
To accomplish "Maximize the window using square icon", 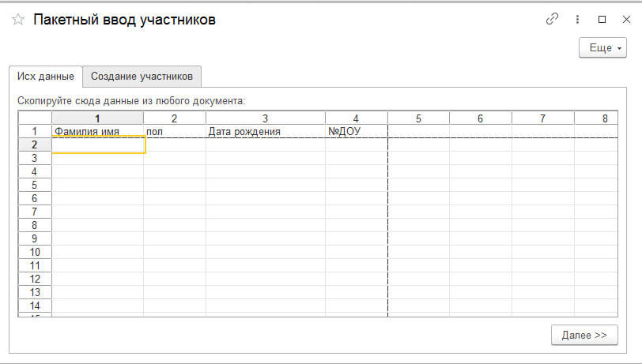I will (602, 19).
